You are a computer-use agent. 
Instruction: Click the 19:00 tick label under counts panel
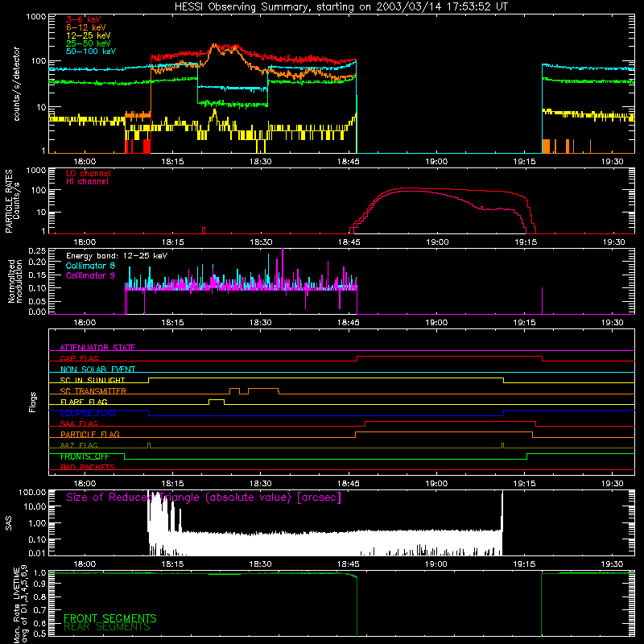pos(436,162)
